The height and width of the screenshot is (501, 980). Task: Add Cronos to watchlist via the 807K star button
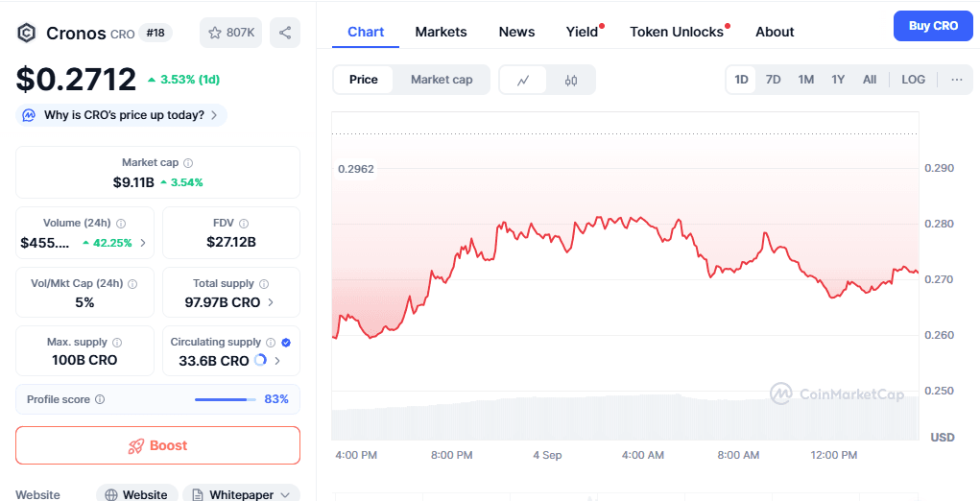[x=230, y=33]
